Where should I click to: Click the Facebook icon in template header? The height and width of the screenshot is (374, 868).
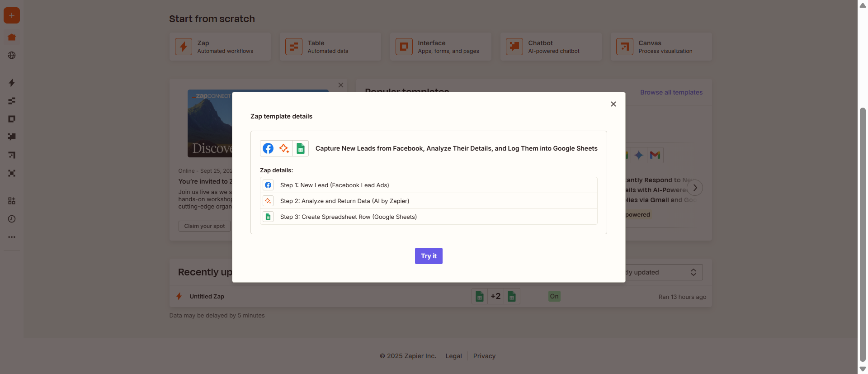click(x=268, y=148)
